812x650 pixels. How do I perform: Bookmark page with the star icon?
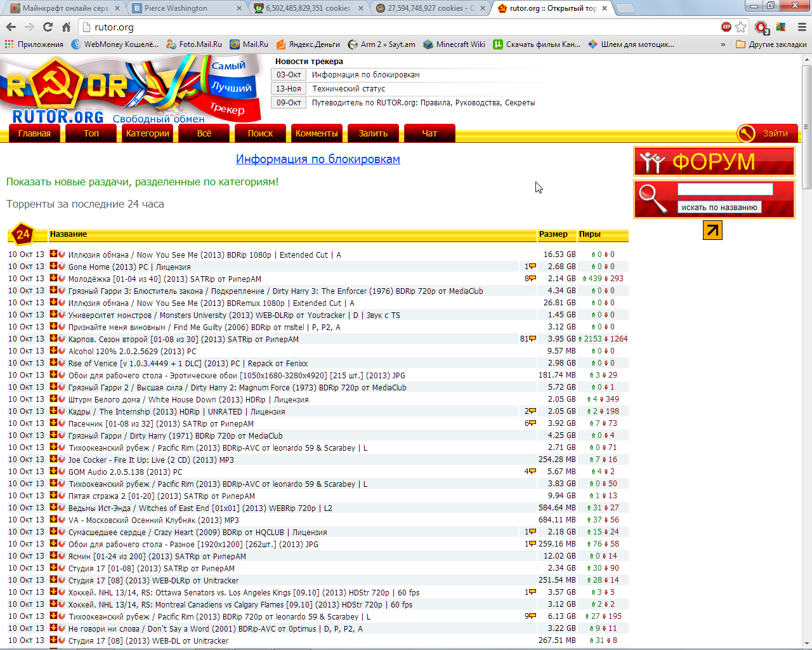coord(740,27)
